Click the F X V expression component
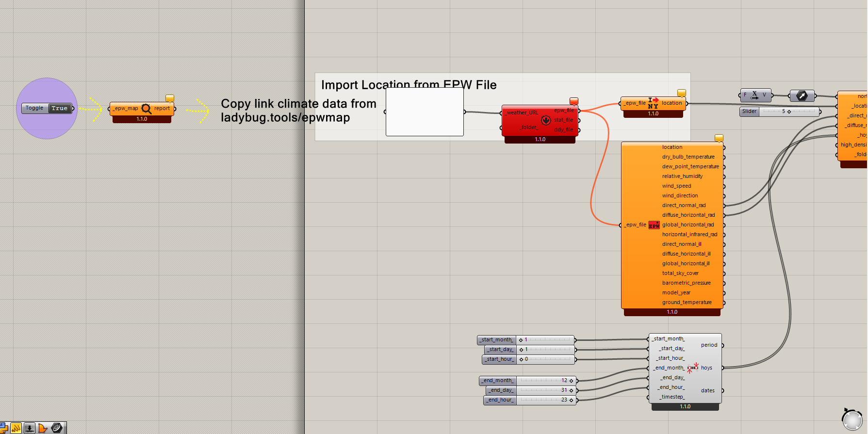The height and width of the screenshot is (434, 868). [x=755, y=95]
